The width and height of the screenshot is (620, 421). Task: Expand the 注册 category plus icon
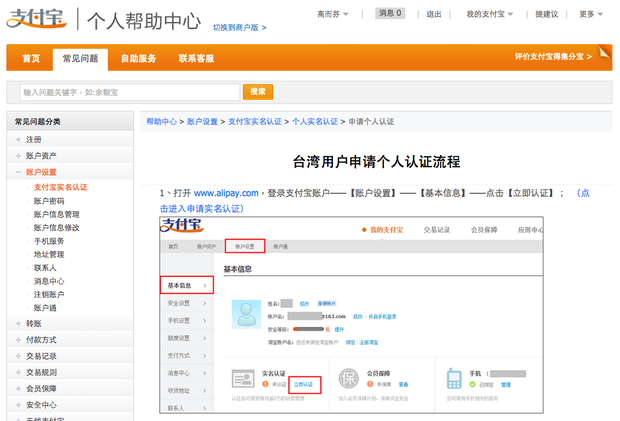[18, 140]
